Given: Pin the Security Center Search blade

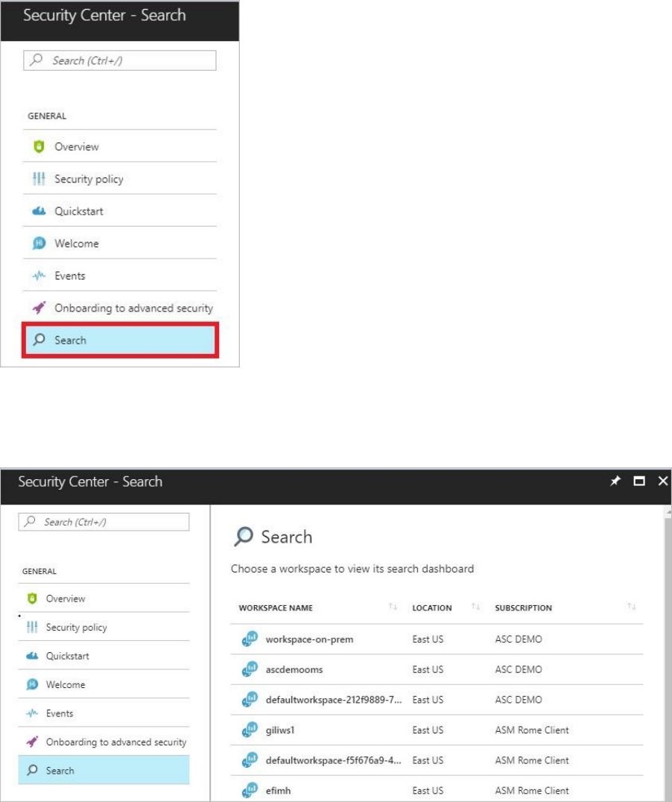Looking at the screenshot, I should click(615, 481).
